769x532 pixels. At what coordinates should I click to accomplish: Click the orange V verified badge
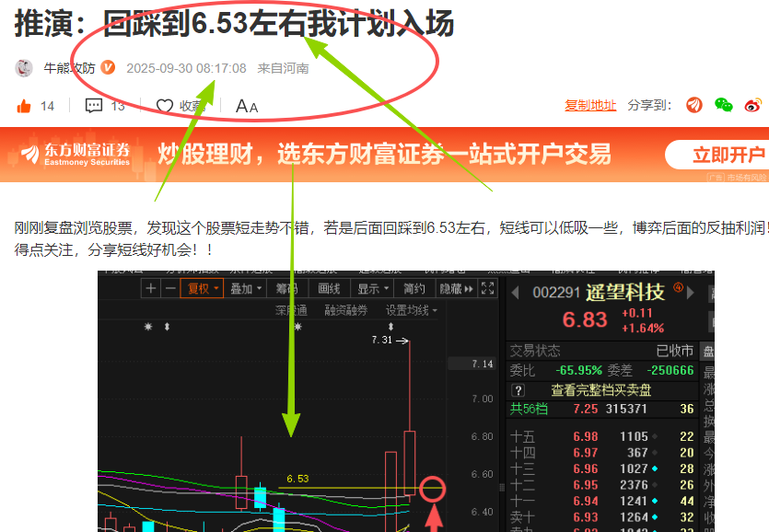pos(108,68)
